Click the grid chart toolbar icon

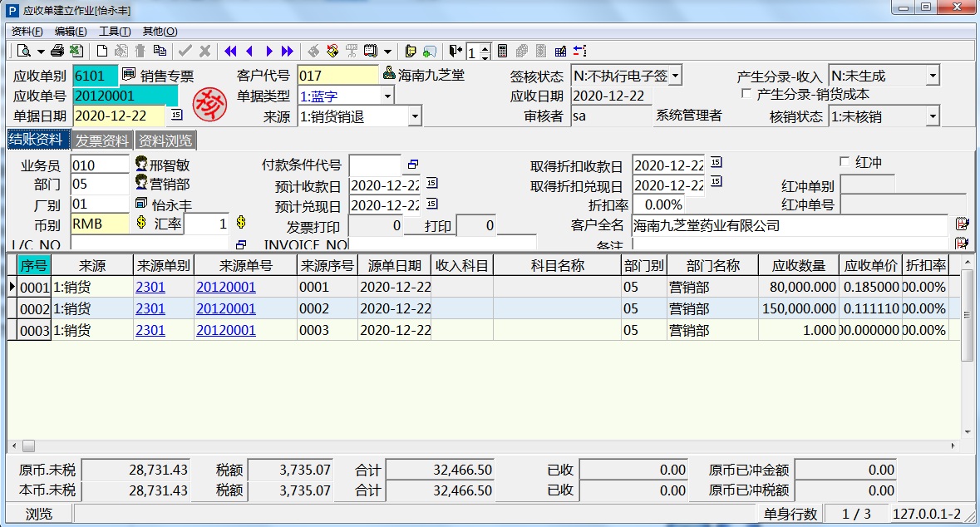(560, 52)
